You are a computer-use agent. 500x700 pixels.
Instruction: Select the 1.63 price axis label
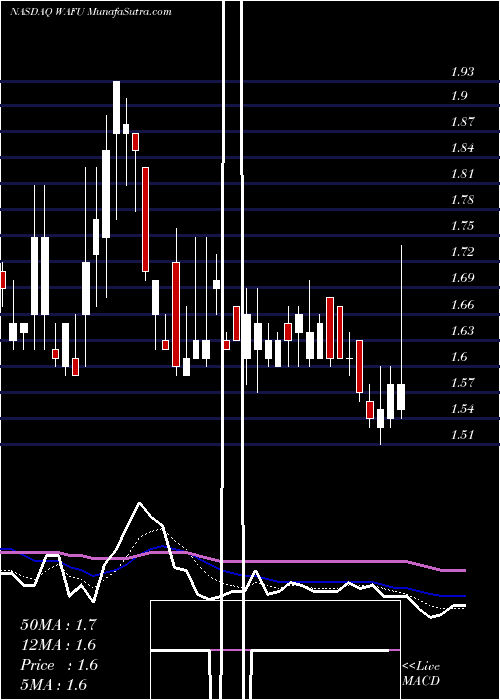tap(462, 330)
